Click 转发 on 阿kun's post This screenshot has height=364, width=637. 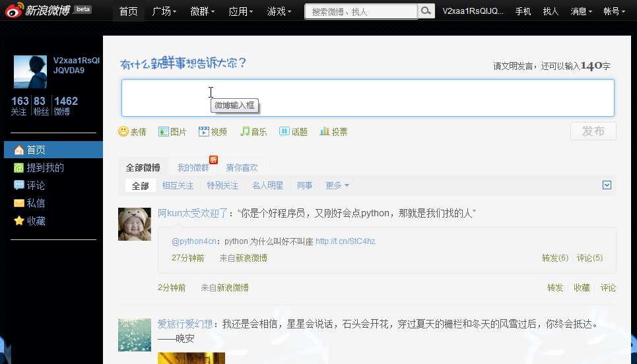pyautogui.click(x=555, y=288)
